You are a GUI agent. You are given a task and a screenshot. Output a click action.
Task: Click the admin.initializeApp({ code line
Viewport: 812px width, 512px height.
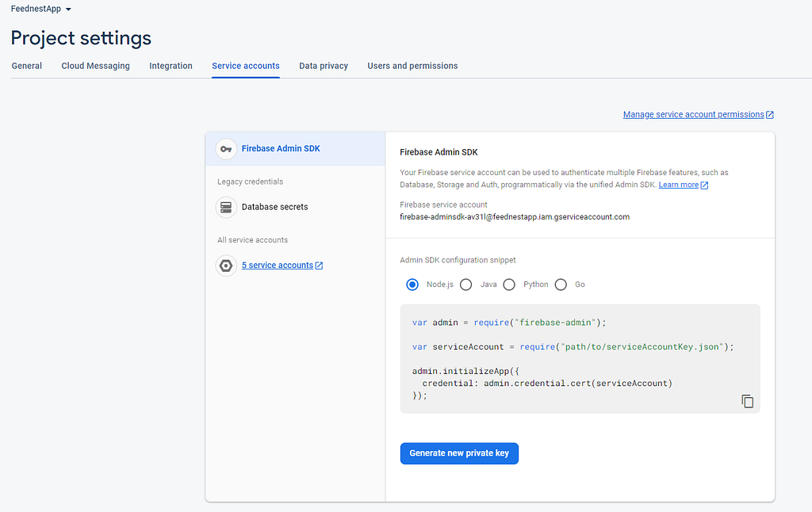pos(465,371)
